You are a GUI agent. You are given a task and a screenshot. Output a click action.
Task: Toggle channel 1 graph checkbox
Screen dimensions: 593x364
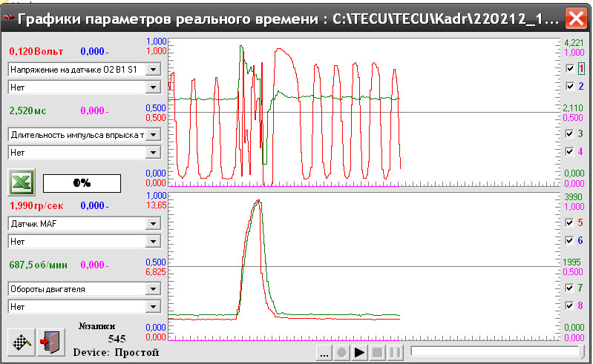pos(569,68)
